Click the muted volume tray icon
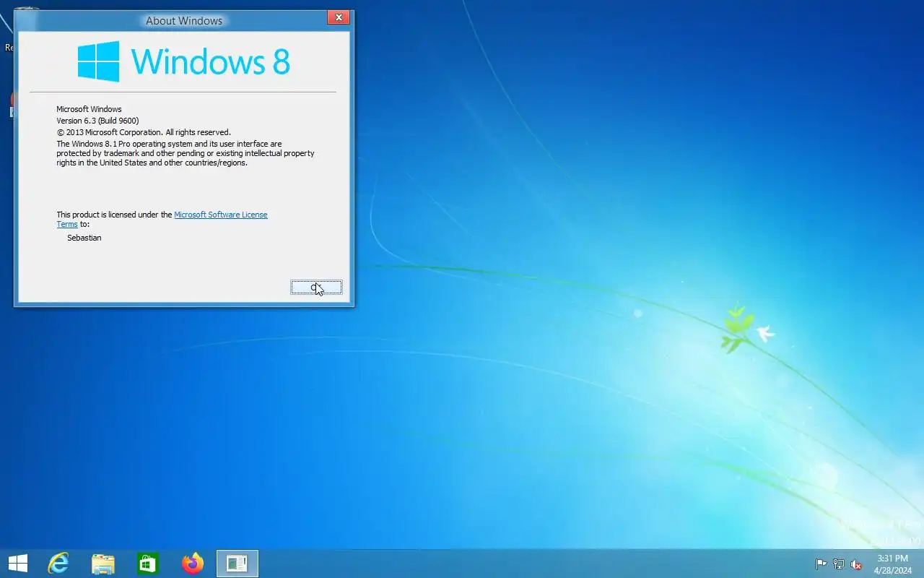Image resolution: width=924 pixels, height=578 pixels. point(856,564)
